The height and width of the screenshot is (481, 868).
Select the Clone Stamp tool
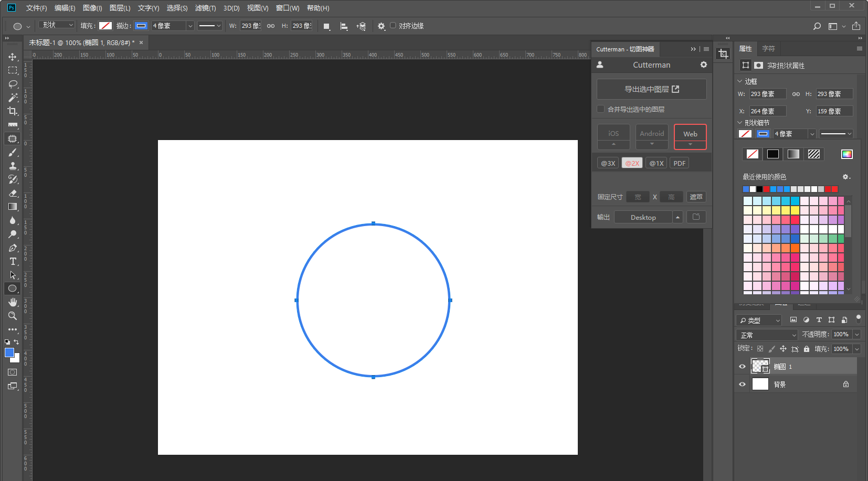point(13,166)
